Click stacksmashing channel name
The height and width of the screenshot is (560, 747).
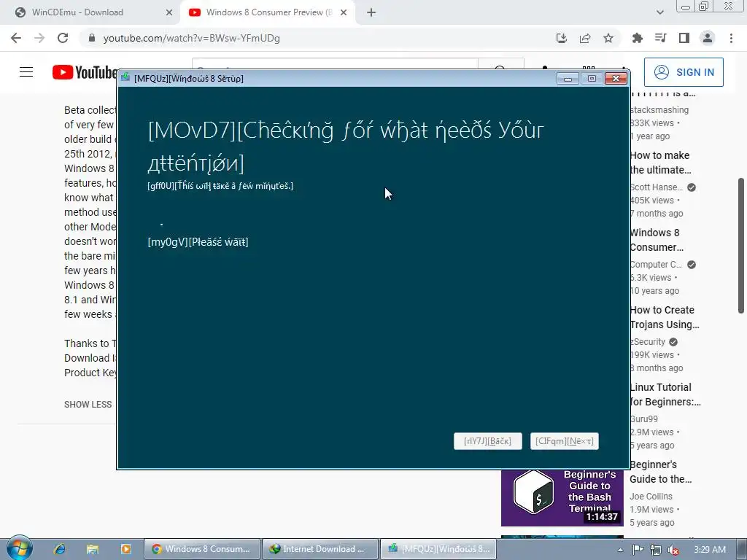659,110
